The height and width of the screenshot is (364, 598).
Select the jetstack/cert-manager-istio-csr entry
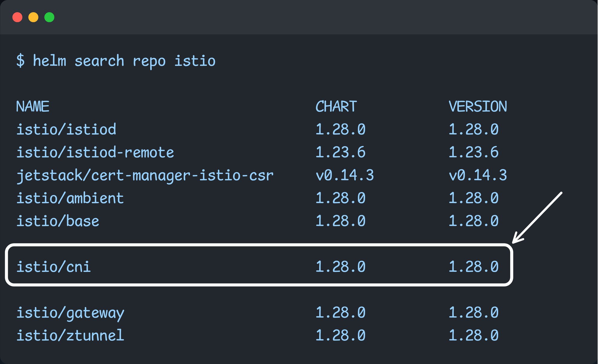145,175
